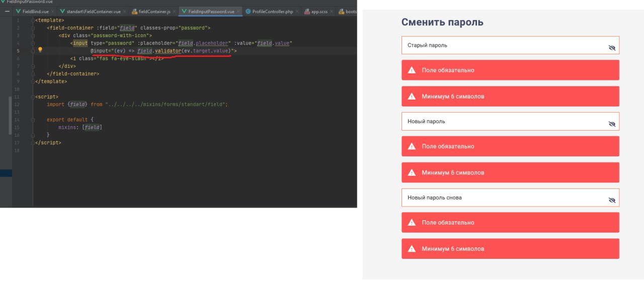Close the fieldContainer.js tab

coord(175,11)
